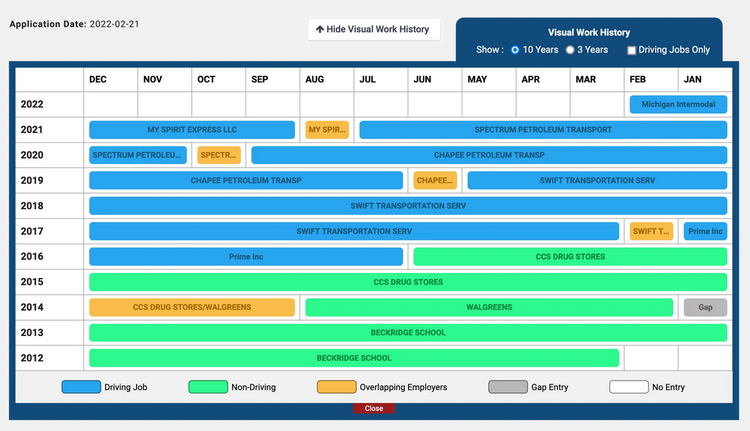Click the up arrow icon on Hide button
The width and height of the screenshot is (750, 431).
pos(320,30)
